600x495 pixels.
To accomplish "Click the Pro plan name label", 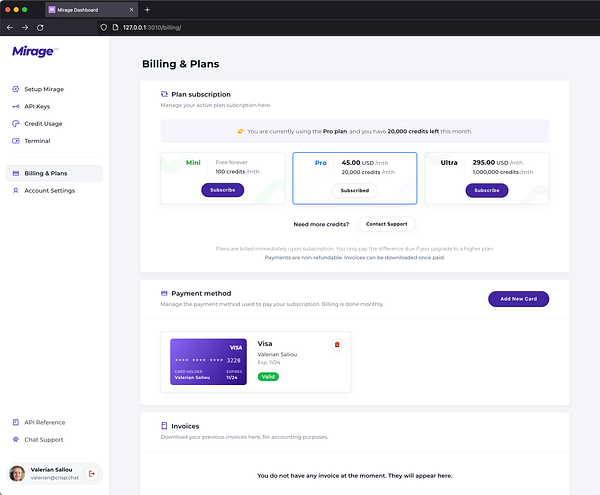I will pos(321,163).
